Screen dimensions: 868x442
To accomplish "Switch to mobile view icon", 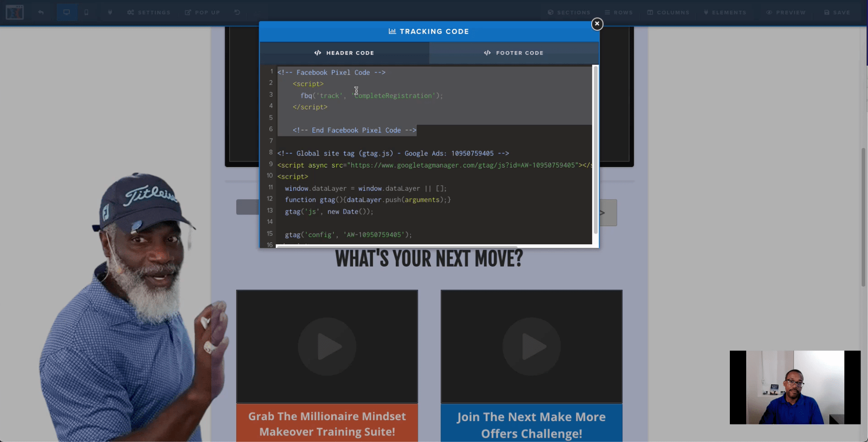I will pos(87,13).
